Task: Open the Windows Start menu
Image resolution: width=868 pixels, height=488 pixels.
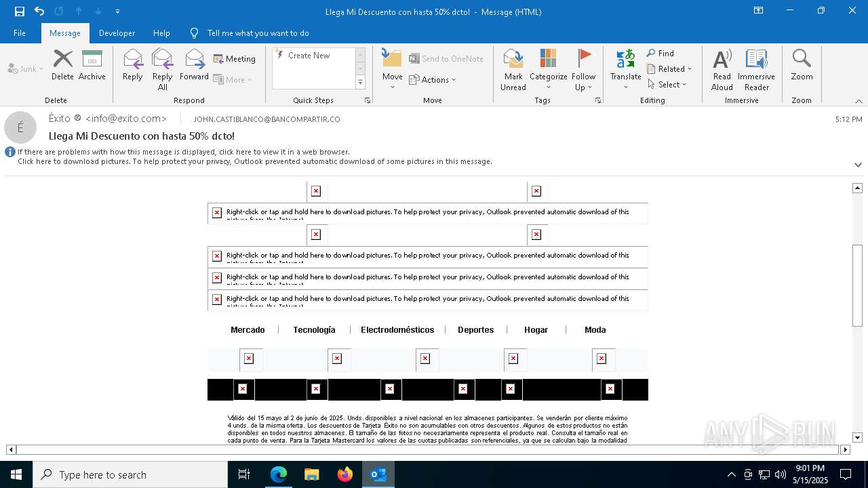Action: [16, 474]
